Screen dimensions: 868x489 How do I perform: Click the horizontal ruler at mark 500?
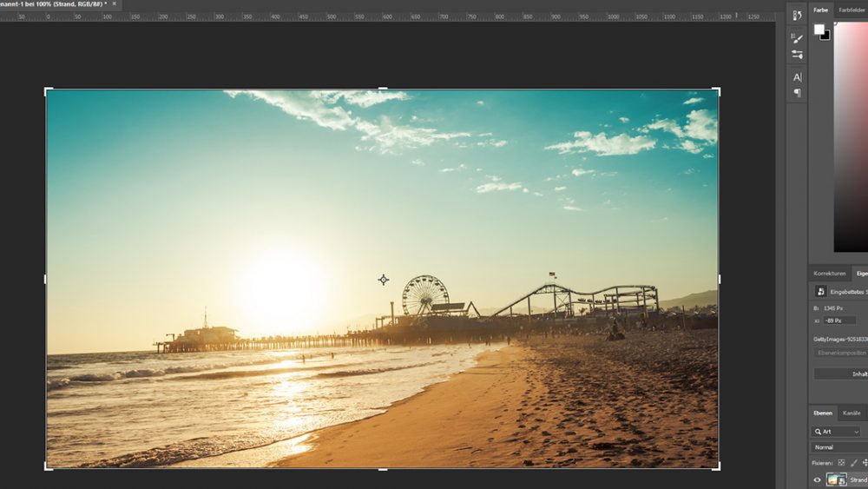(x=331, y=17)
